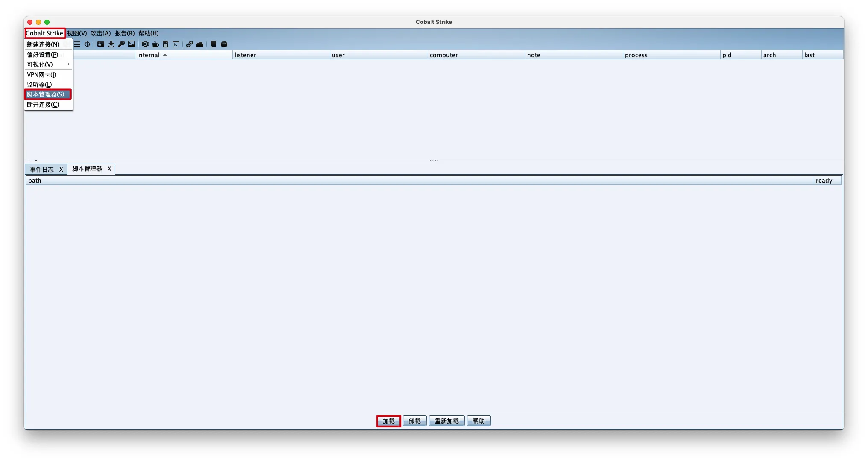Viewport: 868px width, 462px height.
Task: Click the terminal prompt toolbar icon
Action: click(x=176, y=44)
